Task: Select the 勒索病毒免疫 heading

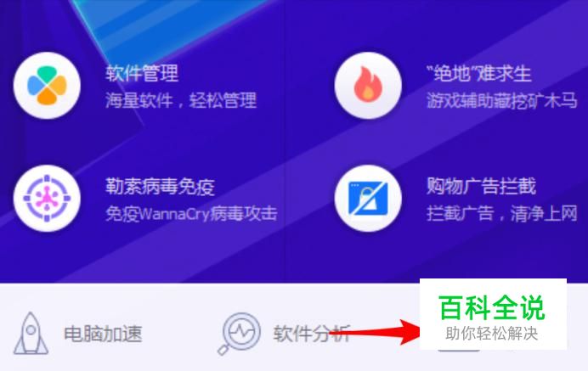Action: [x=160, y=186]
